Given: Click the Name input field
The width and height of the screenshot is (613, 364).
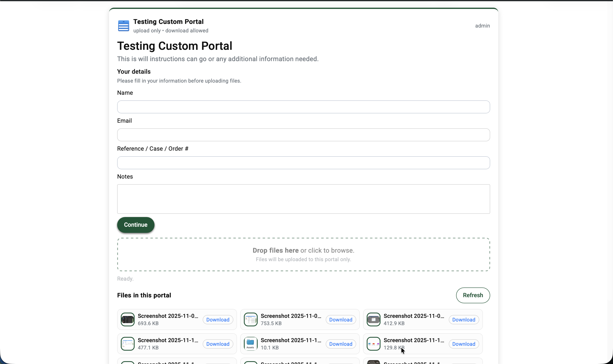Looking at the screenshot, I should coord(303,107).
